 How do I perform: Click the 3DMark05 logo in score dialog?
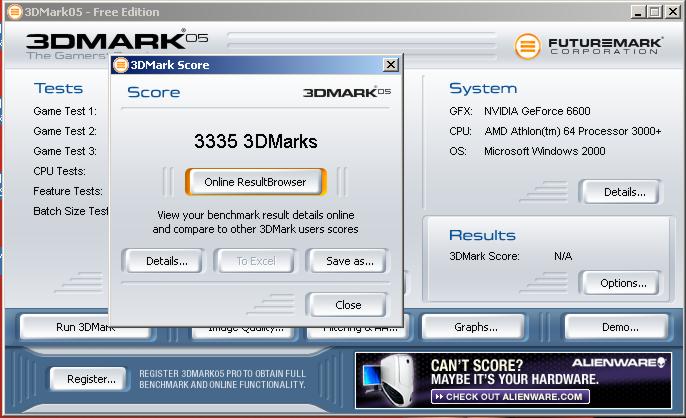(x=346, y=92)
